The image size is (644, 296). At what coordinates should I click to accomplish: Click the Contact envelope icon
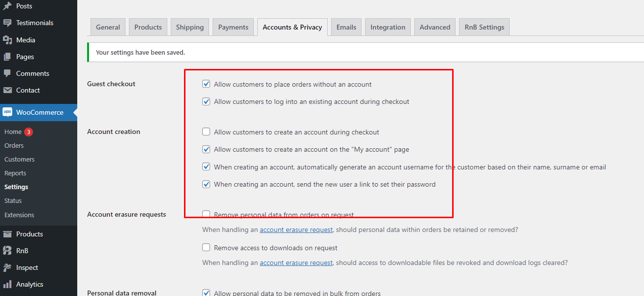pos(7,90)
